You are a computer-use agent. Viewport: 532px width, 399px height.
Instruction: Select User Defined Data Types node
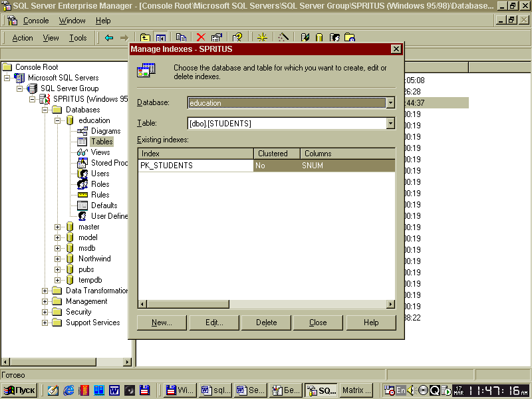coord(109,215)
